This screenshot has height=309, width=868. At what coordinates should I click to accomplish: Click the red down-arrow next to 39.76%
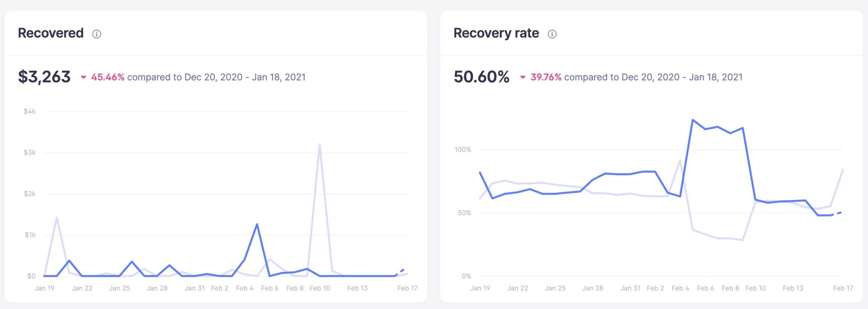[x=523, y=77]
